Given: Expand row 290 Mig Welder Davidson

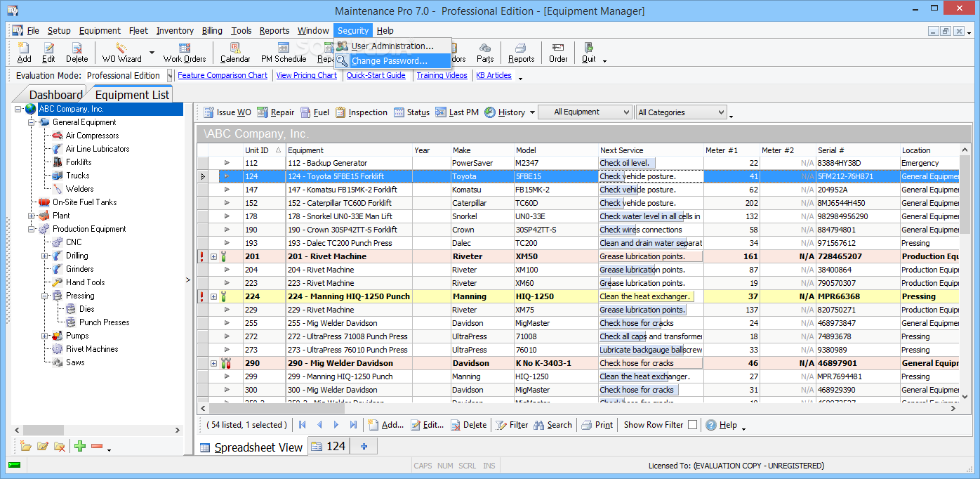Looking at the screenshot, I should [213, 363].
